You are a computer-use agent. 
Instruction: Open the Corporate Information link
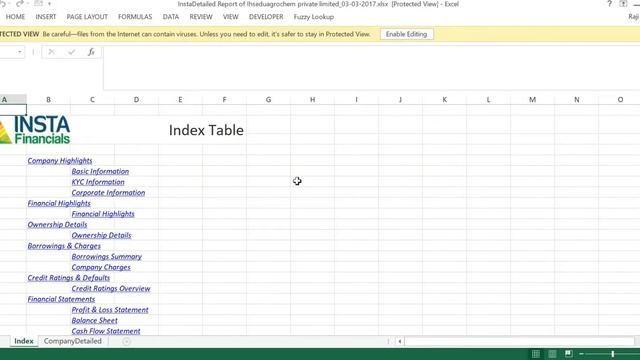pos(108,192)
